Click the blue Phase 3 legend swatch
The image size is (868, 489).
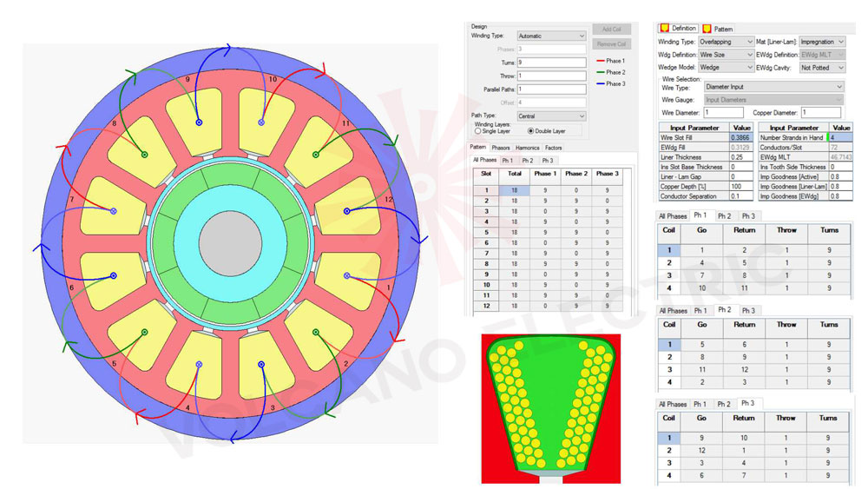601,84
